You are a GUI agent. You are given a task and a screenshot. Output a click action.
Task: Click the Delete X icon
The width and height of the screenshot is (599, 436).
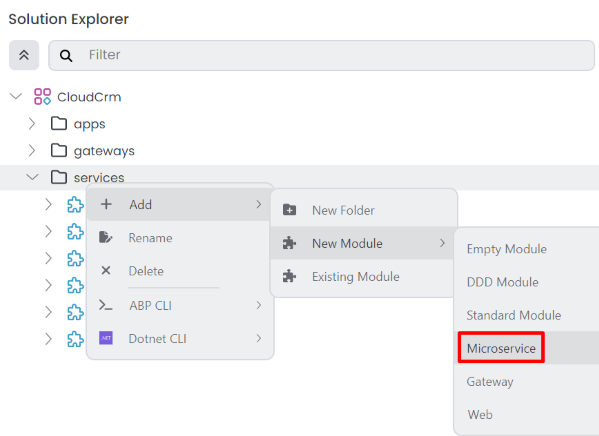tap(106, 271)
